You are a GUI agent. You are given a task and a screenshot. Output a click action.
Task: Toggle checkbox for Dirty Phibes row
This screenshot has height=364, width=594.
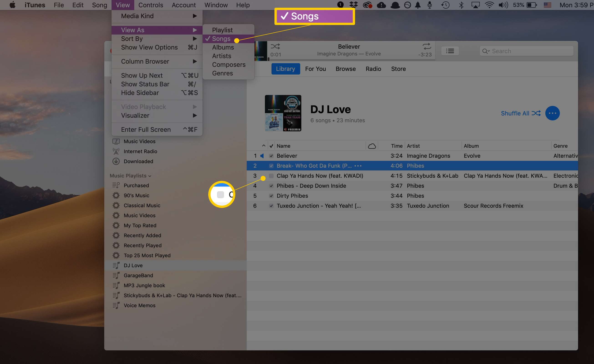(x=271, y=196)
